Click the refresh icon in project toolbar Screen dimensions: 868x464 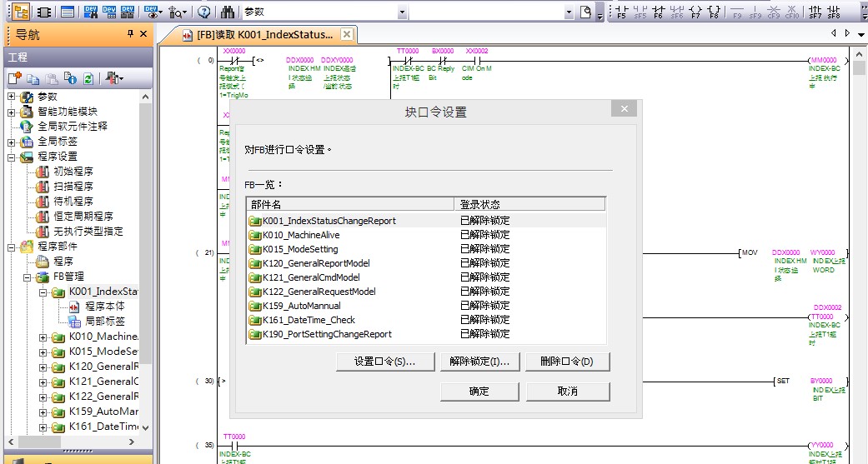tap(88, 78)
